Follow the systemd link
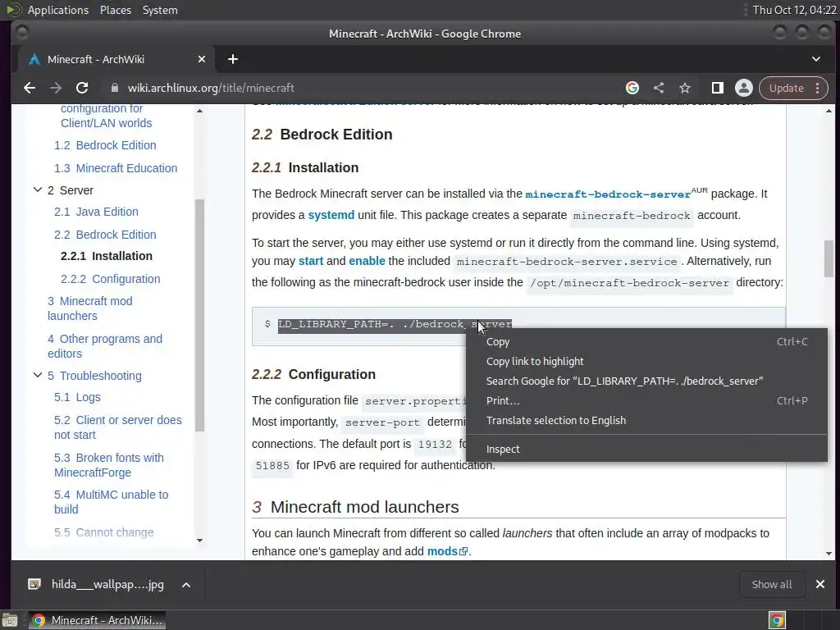The width and height of the screenshot is (840, 630). point(331,216)
